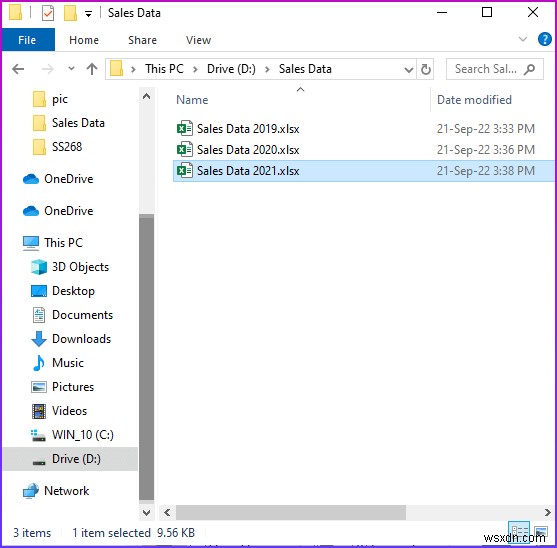This screenshot has height=548, width=557.
Task: Expand the ribbon with the chevron
Action: click(523, 39)
